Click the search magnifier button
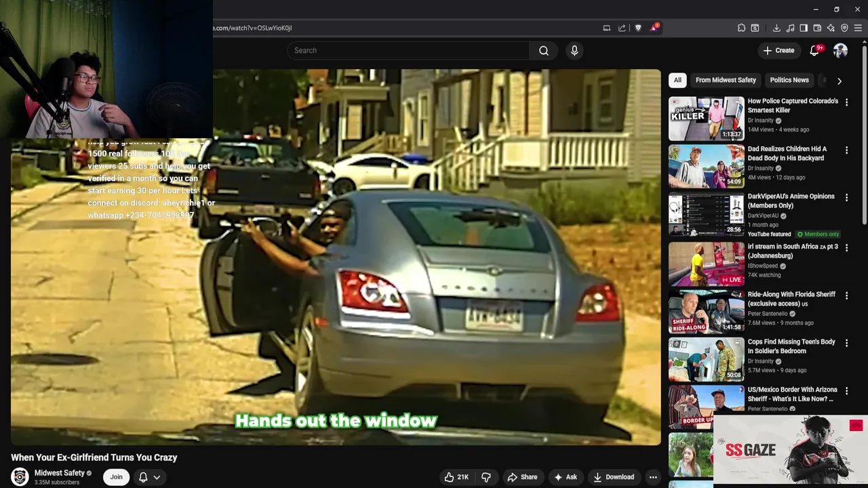The height and width of the screenshot is (488, 868). (x=544, y=50)
